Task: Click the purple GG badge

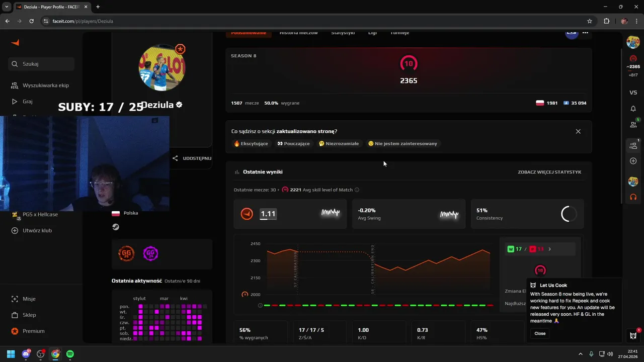Action: (150, 253)
